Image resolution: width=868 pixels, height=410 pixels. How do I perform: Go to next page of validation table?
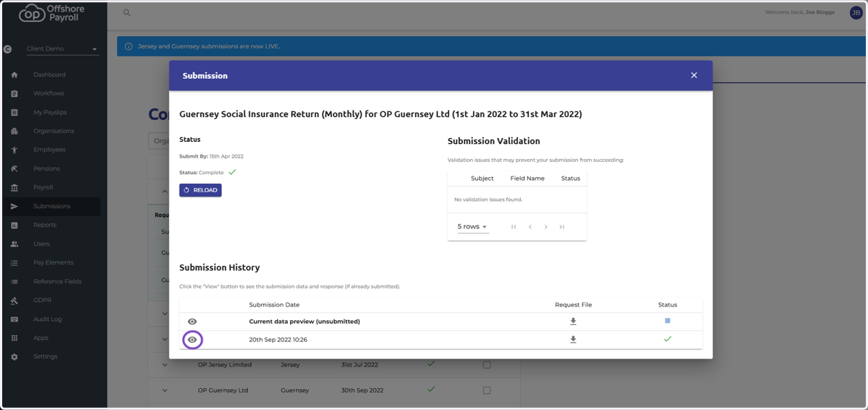[546, 227]
